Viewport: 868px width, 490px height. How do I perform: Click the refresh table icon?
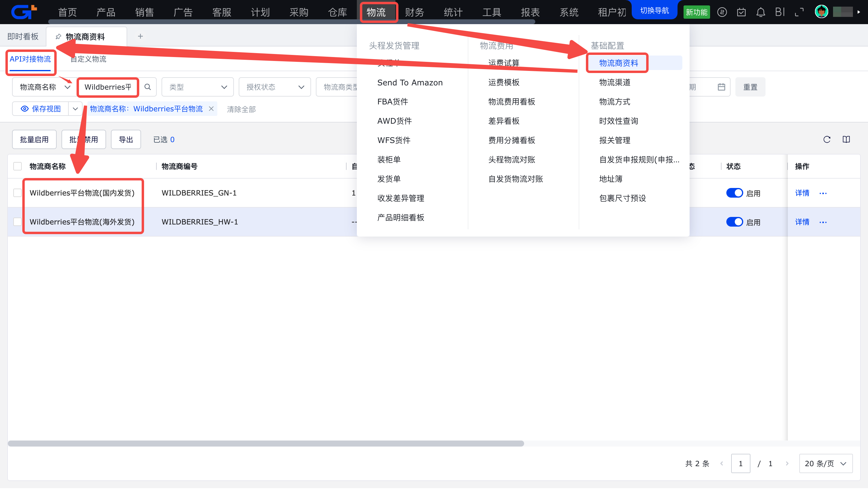[826, 140]
